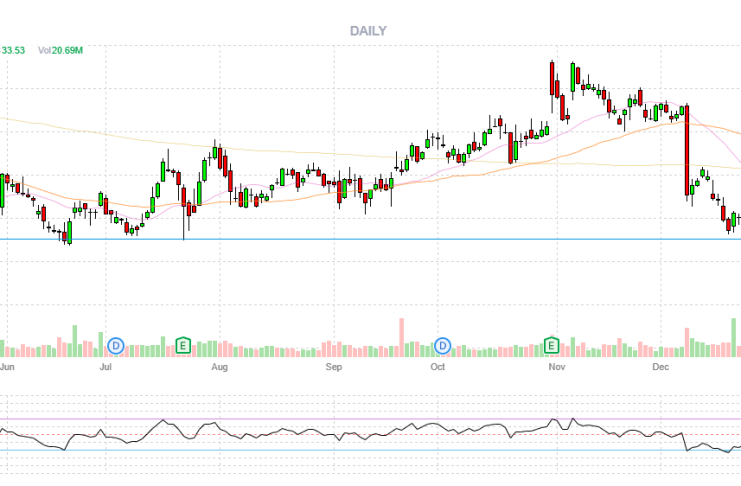Click the Jun label on time axis

click(x=7, y=367)
